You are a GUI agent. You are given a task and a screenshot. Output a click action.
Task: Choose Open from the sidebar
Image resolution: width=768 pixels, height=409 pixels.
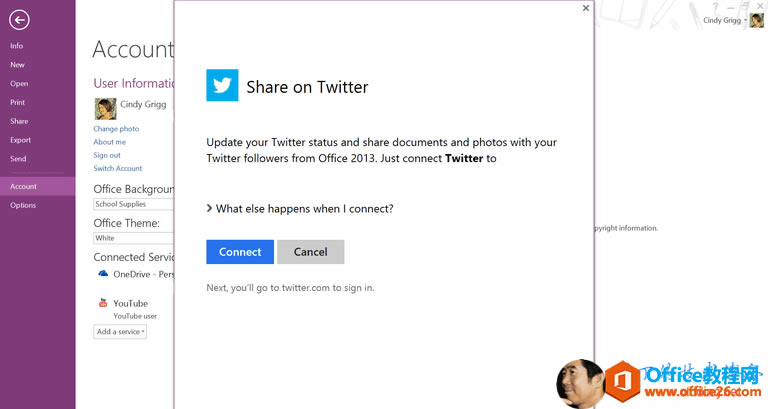[x=19, y=83]
